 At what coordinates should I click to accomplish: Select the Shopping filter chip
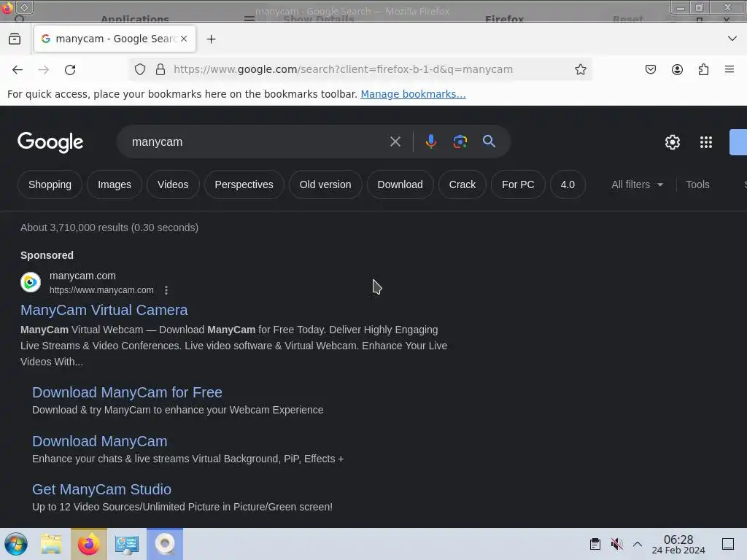[x=50, y=184]
